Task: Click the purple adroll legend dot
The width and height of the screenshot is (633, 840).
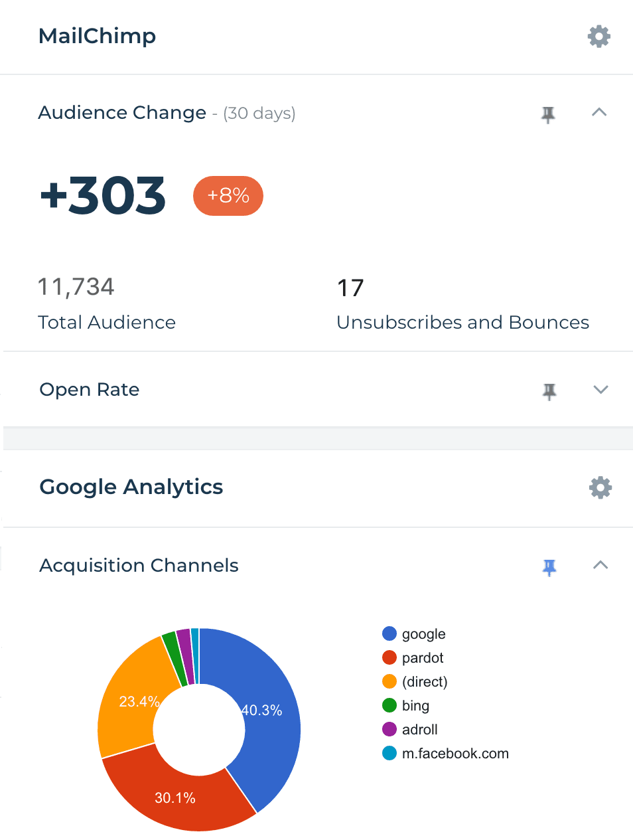Action: click(x=389, y=729)
